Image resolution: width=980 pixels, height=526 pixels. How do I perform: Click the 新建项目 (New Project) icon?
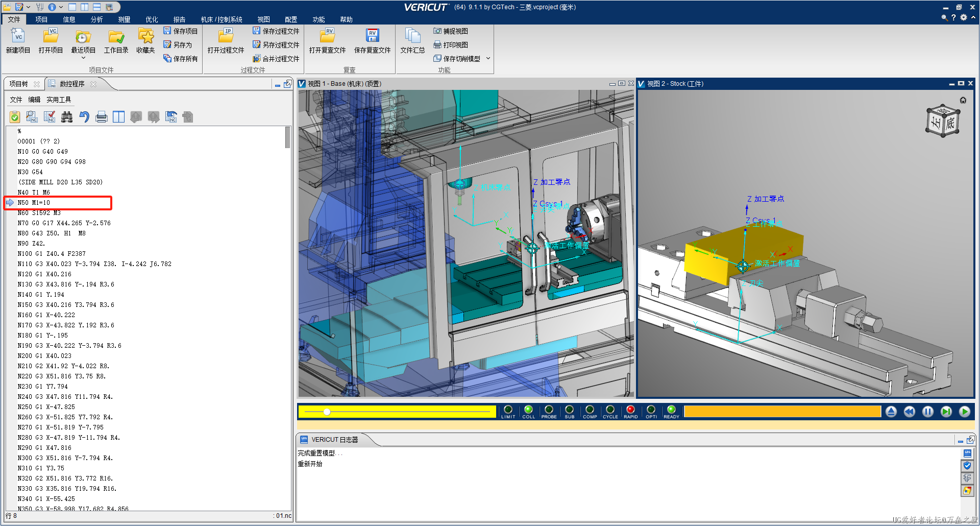coord(18,41)
